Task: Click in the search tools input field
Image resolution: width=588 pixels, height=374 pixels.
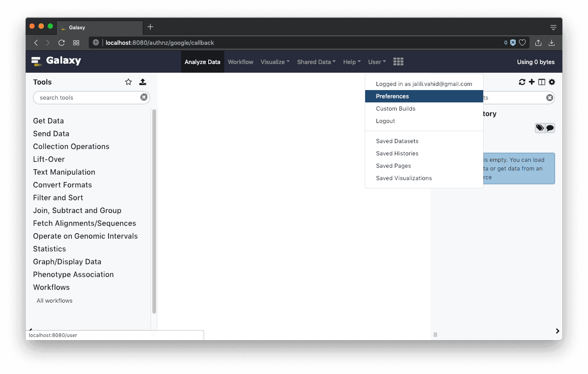Action: pos(87,97)
